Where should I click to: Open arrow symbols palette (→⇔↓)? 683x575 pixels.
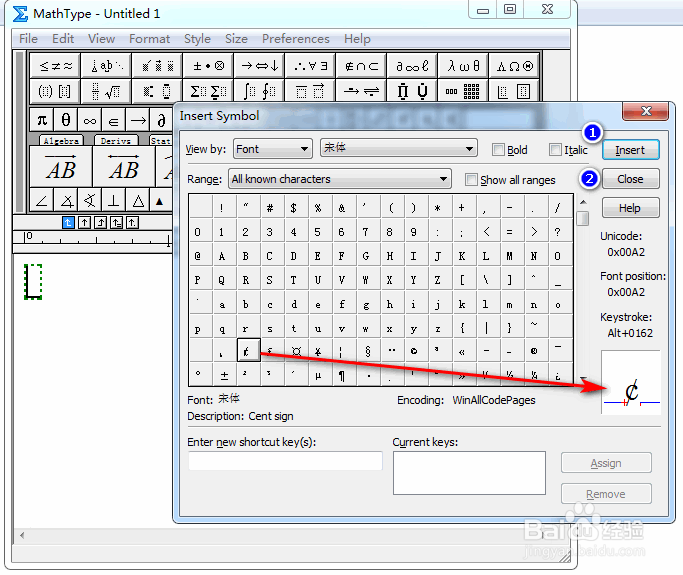(x=259, y=66)
